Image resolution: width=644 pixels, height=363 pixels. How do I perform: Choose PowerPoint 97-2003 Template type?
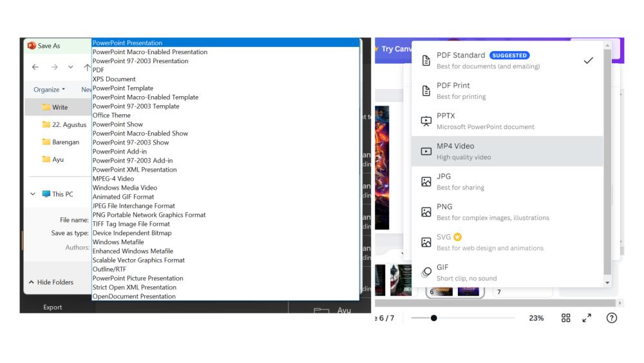(x=225, y=106)
